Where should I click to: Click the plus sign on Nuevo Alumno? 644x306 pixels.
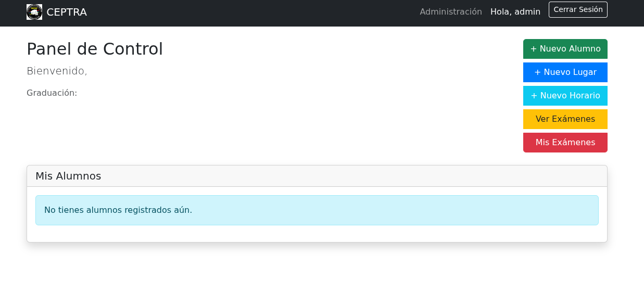click(x=533, y=49)
